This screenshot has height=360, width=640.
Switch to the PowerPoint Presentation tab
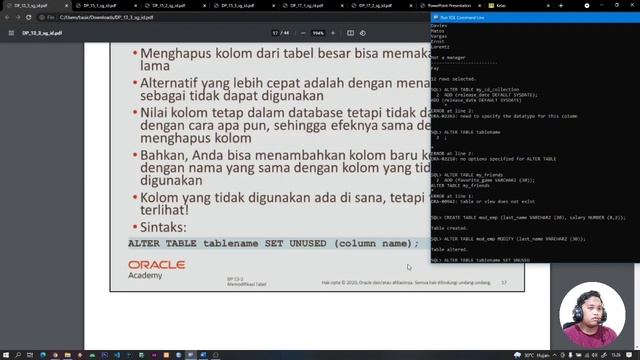tap(451, 6)
